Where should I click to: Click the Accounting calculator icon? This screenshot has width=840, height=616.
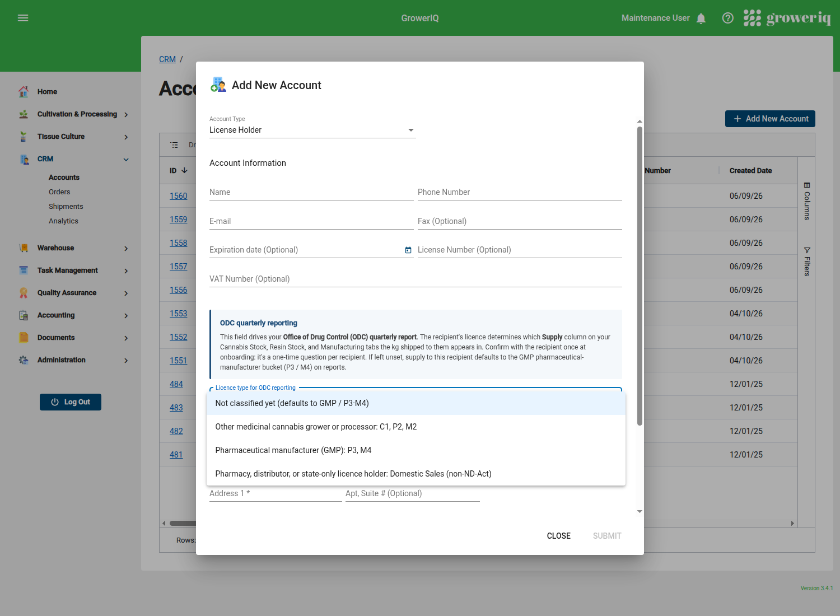click(x=24, y=315)
